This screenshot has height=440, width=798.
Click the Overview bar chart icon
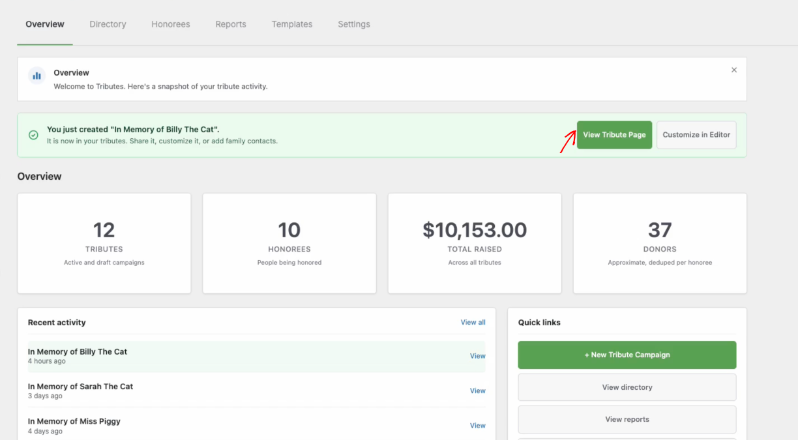click(37, 76)
